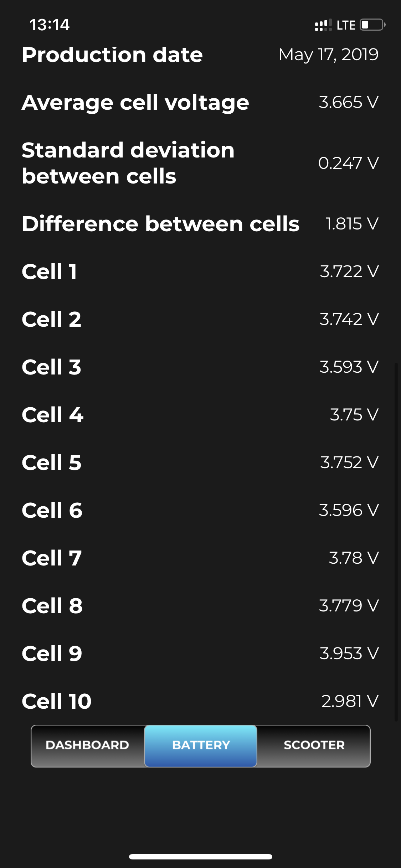Tap the May 17, 2019 date value
401x868 pixels.
328,55
